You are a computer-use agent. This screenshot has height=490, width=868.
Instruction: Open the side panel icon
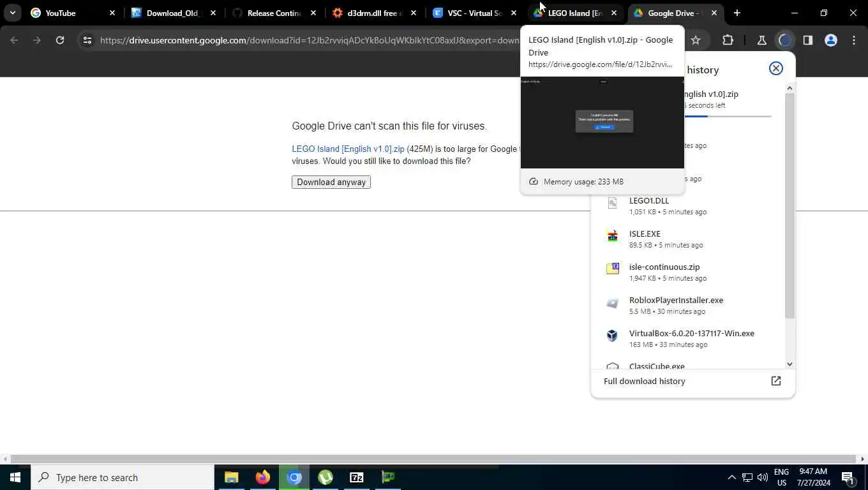click(x=807, y=40)
